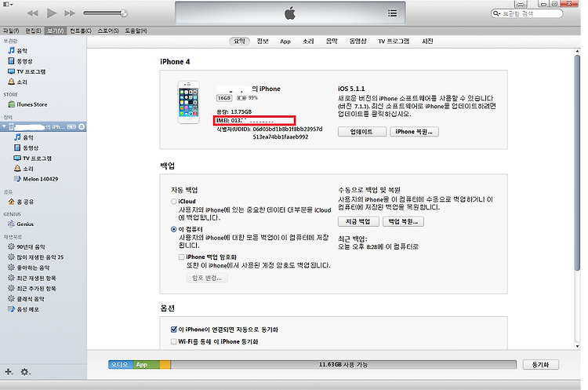This screenshot has width=588, height=390.
Task: Switch to the 사진 photos tab
Action: coord(427,42)
